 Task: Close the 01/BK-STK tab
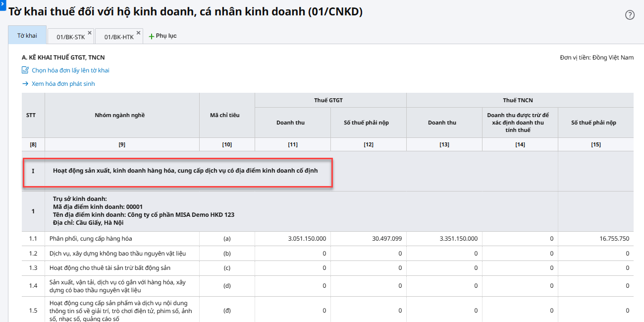pos(90,33)
